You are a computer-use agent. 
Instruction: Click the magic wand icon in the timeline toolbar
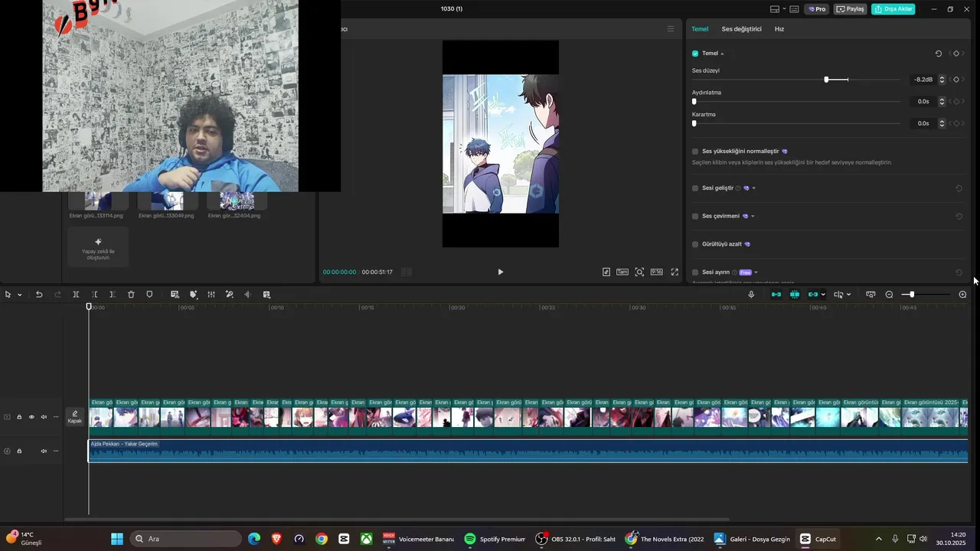[229, 295]
